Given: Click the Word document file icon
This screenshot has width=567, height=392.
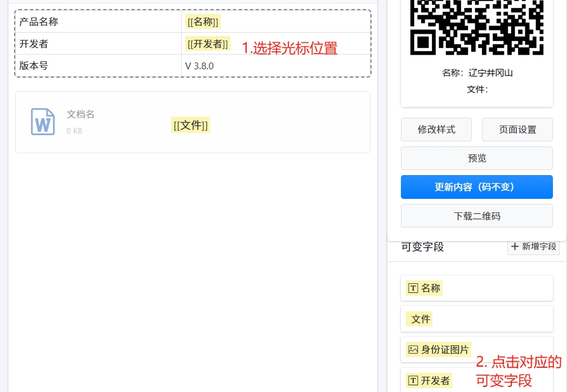Looking at the screenshot, I should point(43,122).
